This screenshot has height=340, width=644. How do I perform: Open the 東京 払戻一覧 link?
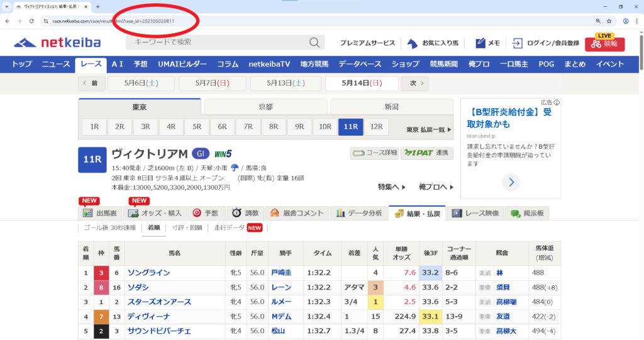click(429, 129)
